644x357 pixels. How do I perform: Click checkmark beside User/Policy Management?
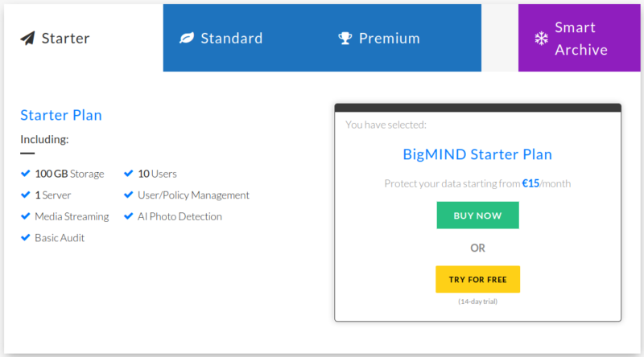(x=129, y=195)
